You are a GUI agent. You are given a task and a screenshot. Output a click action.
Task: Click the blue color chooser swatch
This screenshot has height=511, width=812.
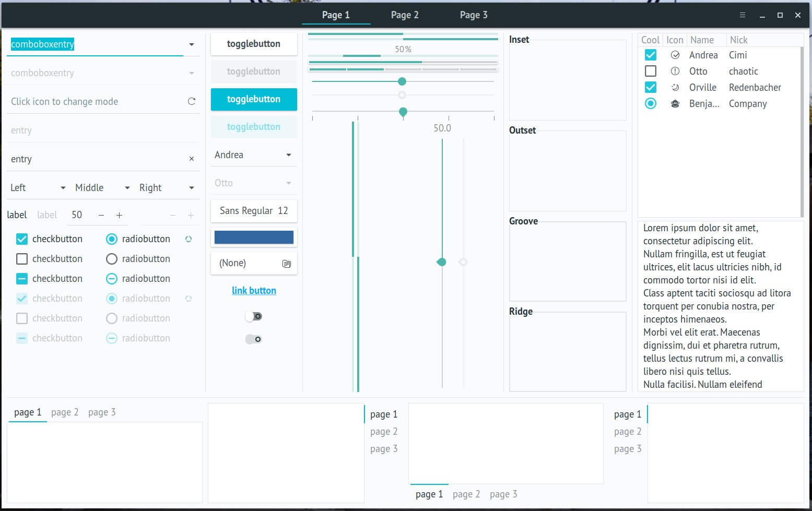tap(254, 237)
